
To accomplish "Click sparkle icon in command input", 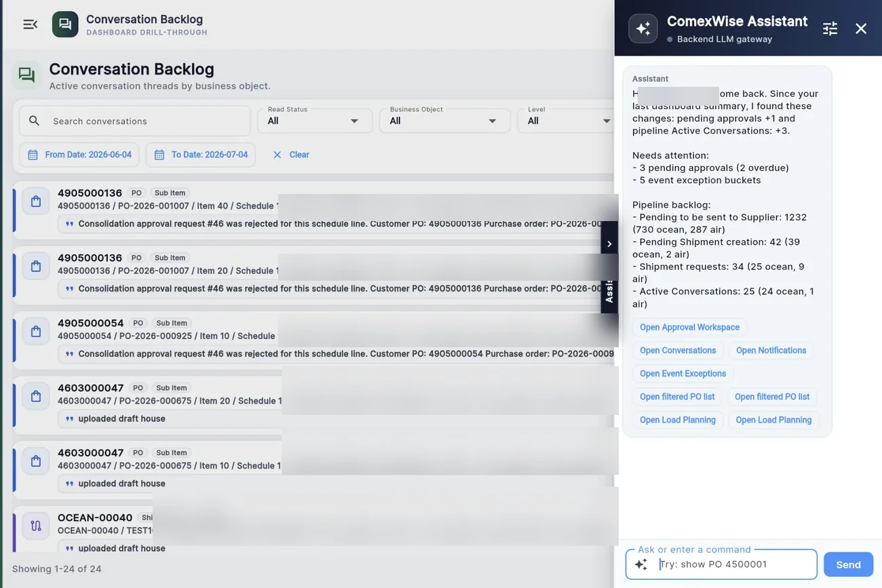I will pos(641,564).
